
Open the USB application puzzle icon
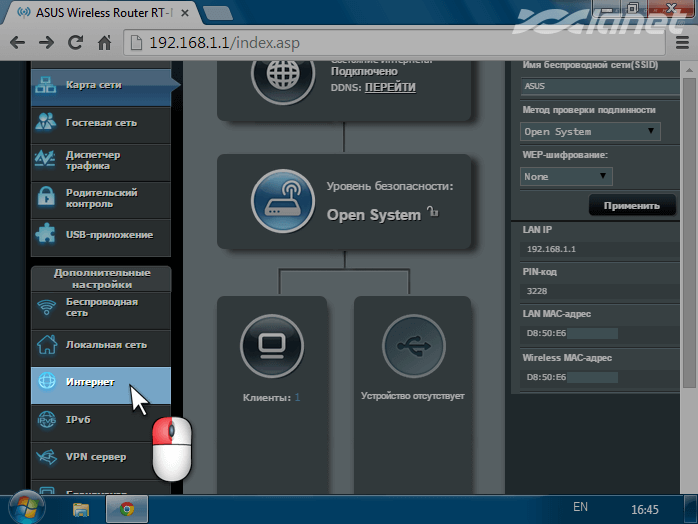click(x=46, y=234)
